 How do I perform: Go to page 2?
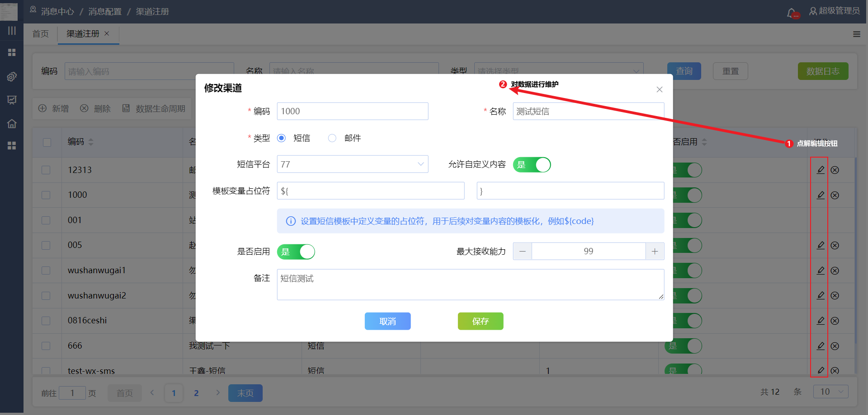[x=196, y=393]
